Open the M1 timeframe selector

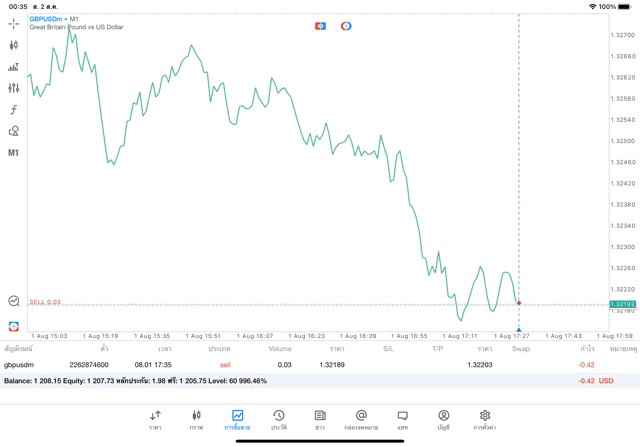(14, 153)
